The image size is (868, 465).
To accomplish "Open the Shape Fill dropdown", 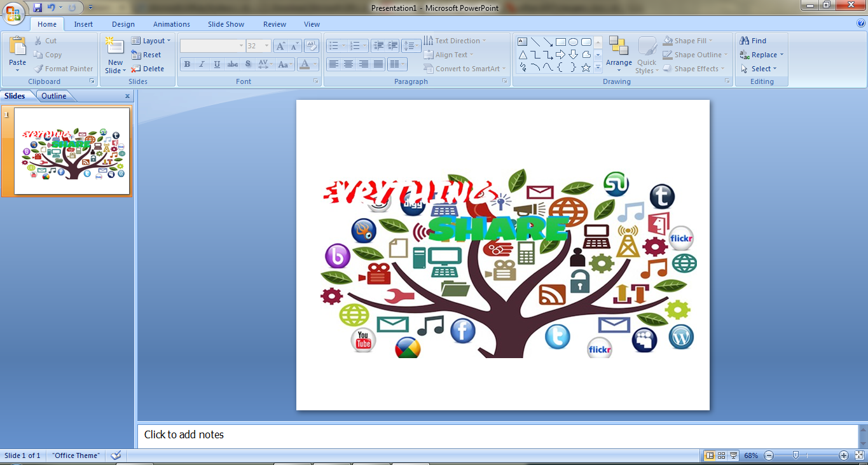I will [x=687, y=41].
